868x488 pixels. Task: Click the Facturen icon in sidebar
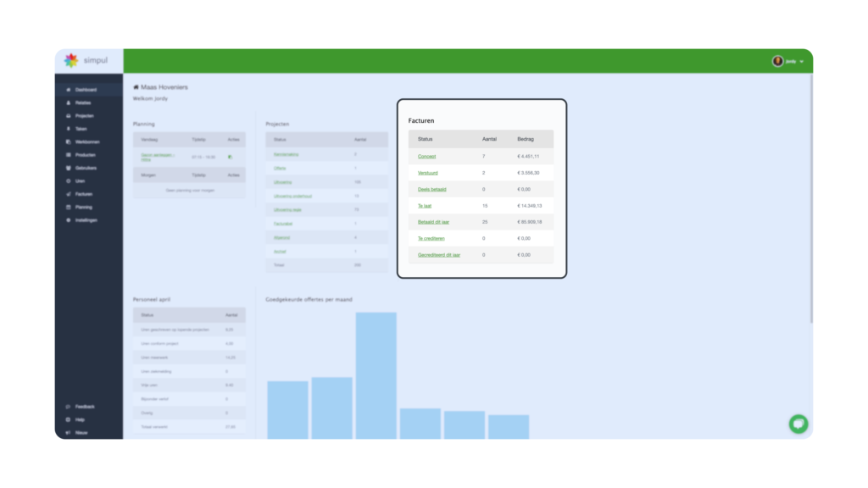click(69, 194)
